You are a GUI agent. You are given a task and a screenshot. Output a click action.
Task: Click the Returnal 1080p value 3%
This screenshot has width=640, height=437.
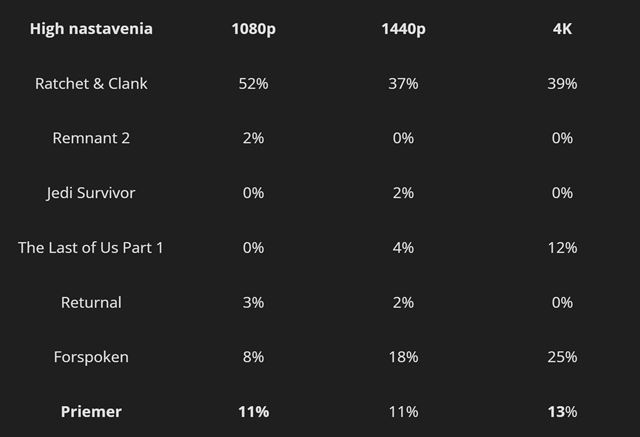coord(253,302)
